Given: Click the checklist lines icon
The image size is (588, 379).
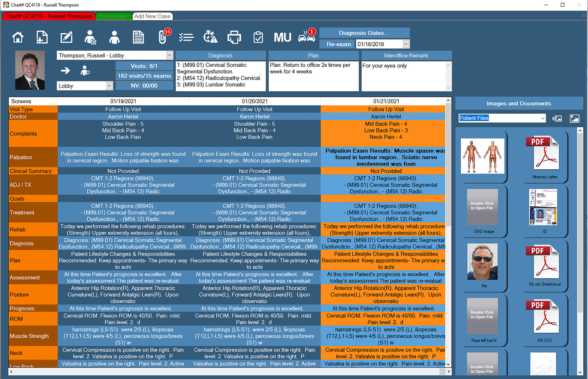Looking at the screenshot, I should (x=187, y=37).
